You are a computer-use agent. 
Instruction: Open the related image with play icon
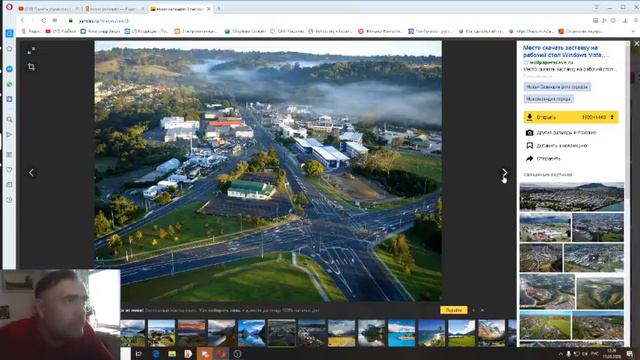tap(593, 258)
